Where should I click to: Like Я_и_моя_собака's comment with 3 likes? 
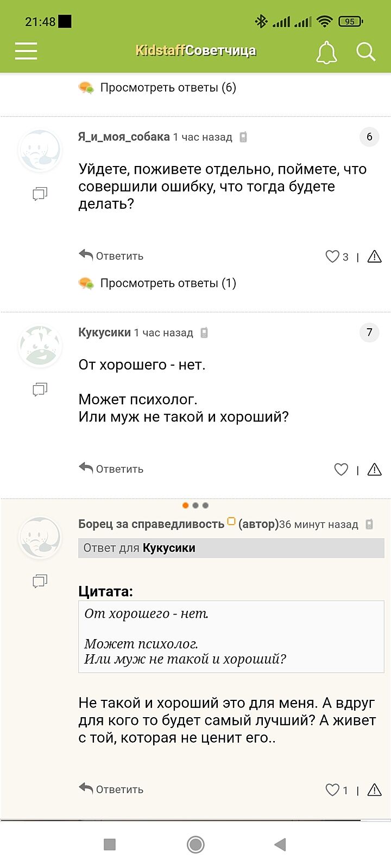[332, 257]
